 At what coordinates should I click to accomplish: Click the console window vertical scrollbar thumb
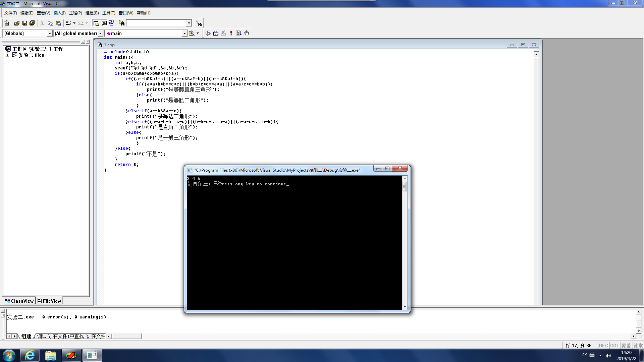405,187
